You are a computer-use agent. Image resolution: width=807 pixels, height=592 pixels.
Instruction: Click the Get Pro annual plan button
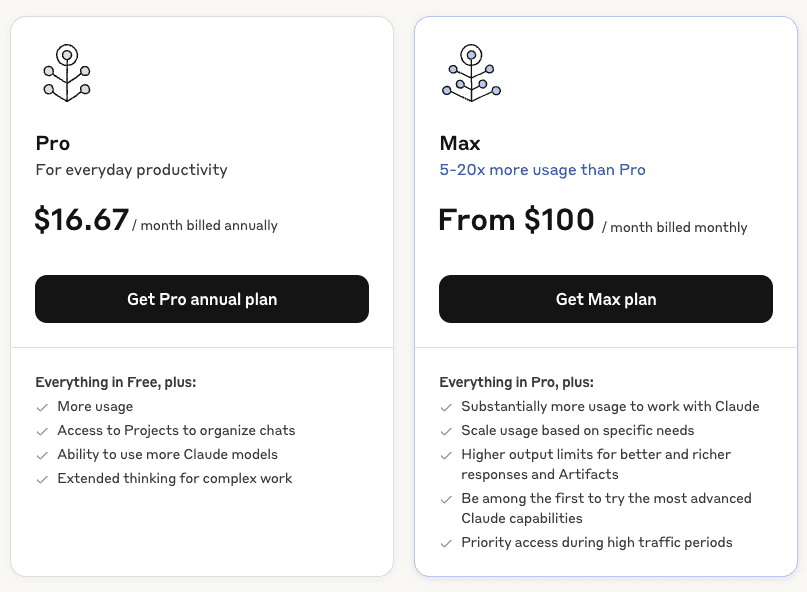point(202,299)
